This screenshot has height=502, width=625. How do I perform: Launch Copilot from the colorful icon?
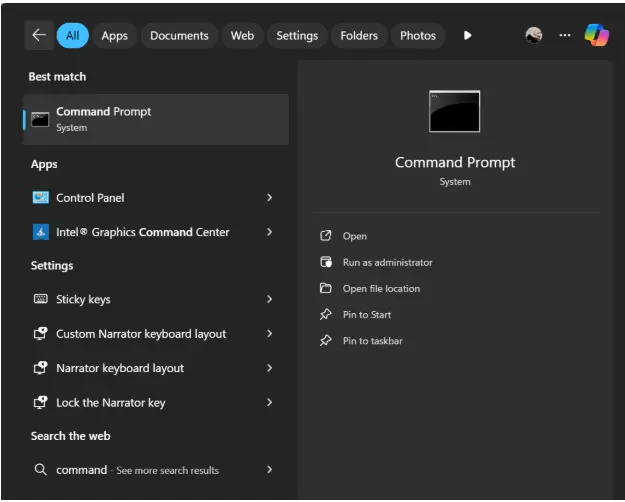tap(597, 35)
